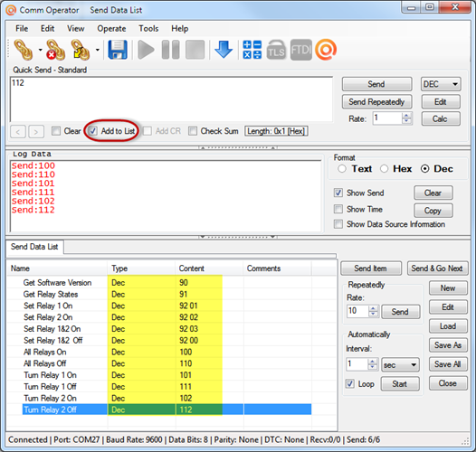This screenshot has width=476, height=452.
Task: Click the blue floppy disk save icon
Action: coord(118,50)
